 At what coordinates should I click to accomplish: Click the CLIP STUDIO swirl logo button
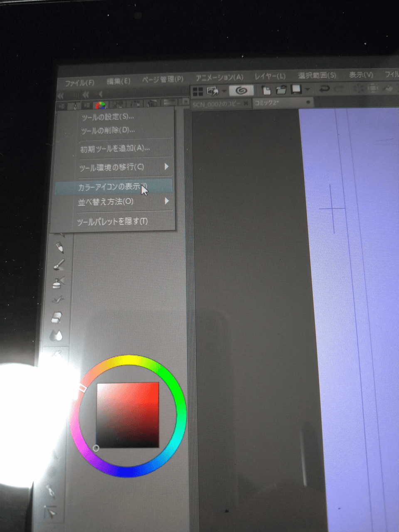click(x=241, y=90)
